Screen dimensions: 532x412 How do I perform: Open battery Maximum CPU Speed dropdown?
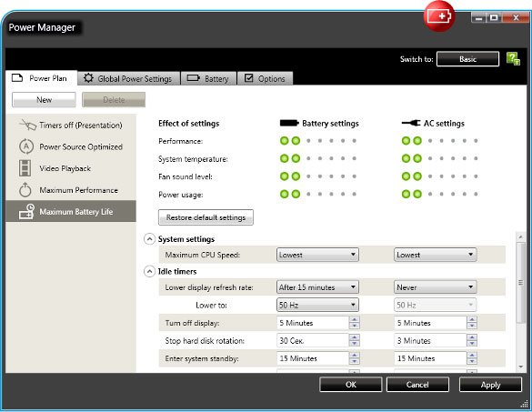click(317, 255)
